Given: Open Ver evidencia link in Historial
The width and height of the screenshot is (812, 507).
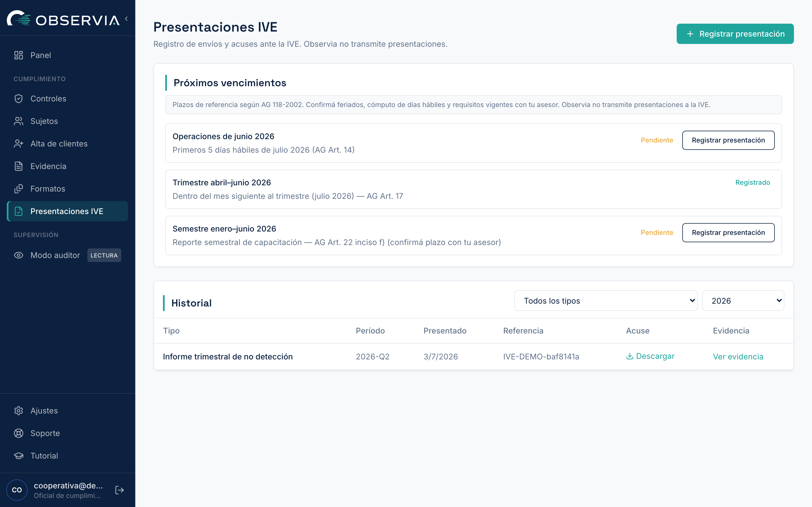Looking at the screenshot, I should pyautogui.click(x=738, y=356).
